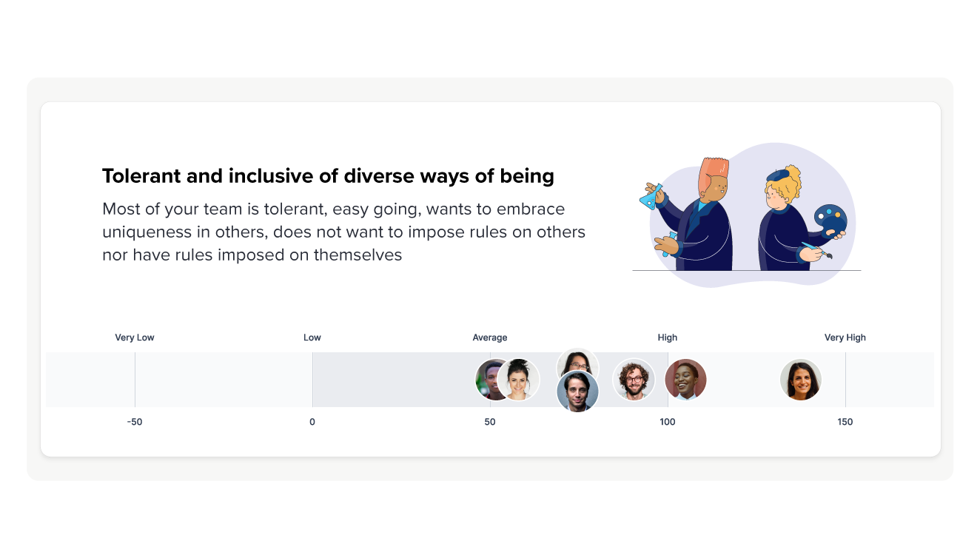The image size is (980, 558).
Task: Click the avatar of the woman closest to Very High
Action: [801, 380]
